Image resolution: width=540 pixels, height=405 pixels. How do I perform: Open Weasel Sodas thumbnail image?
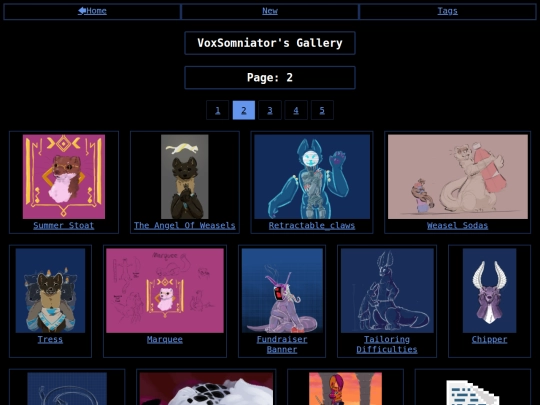[458, 177]
